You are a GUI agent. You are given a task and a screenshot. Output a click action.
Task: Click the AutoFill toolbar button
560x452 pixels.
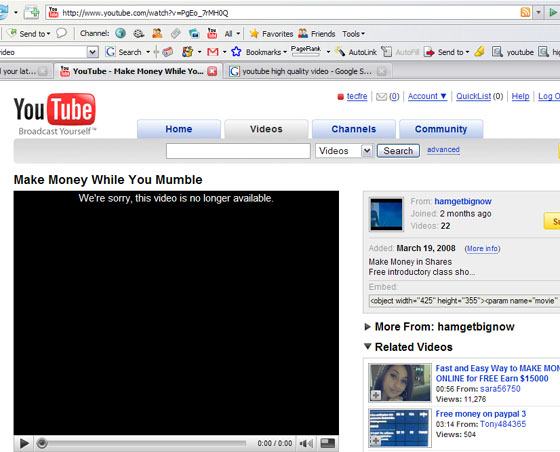tap(400, 52)
